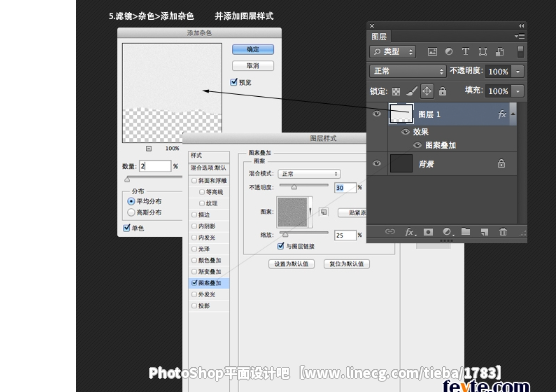Open the Layers panel options menu icon
Viewport: 557px width, 392px height.
tap(519, 36)
